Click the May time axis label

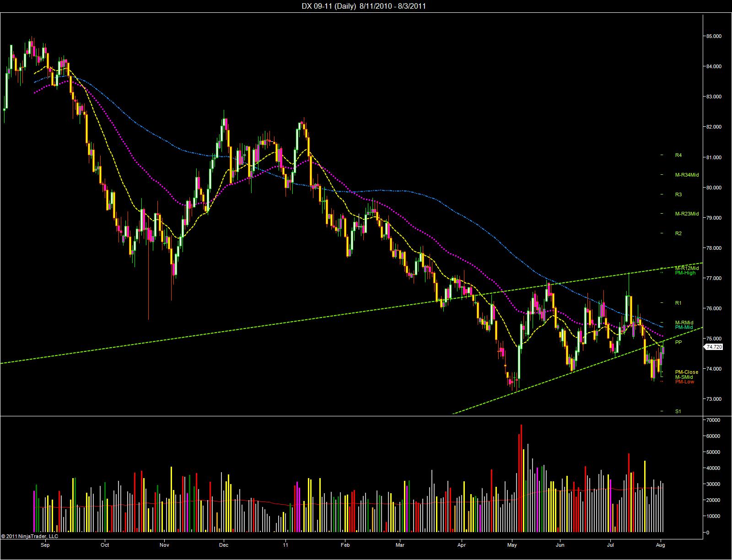point(512,545)
